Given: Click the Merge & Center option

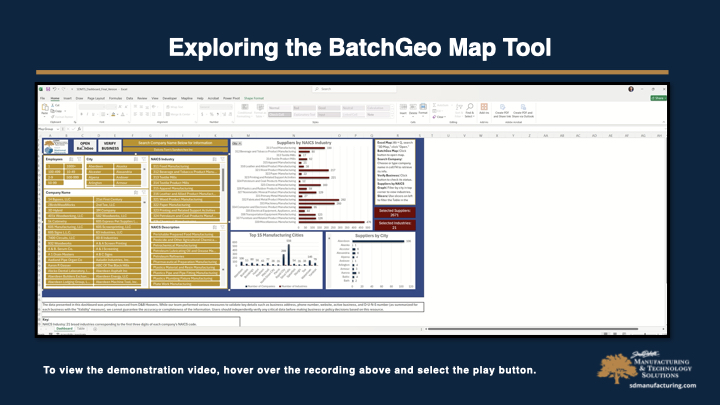Looking at the screenshot, I should pyautogui.click(x=179, y=114).
